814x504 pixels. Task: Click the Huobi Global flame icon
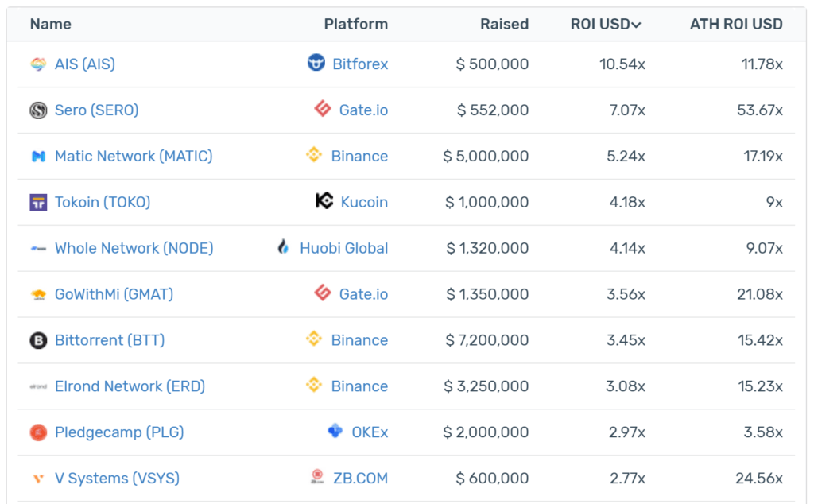coord(284,246)
